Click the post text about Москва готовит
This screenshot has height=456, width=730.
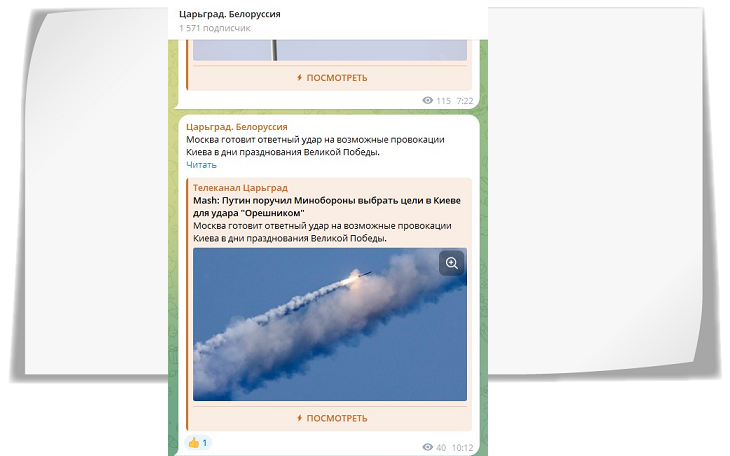point(315,146)
